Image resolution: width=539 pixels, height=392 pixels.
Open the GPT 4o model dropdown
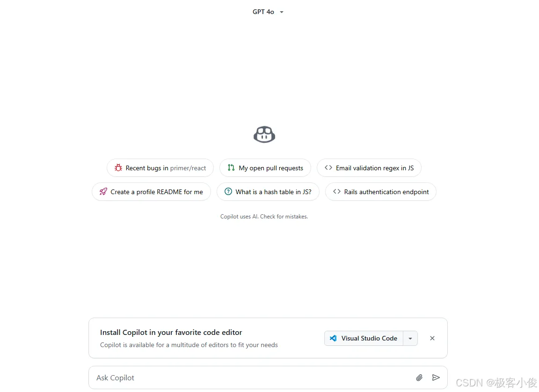(268, 12)
